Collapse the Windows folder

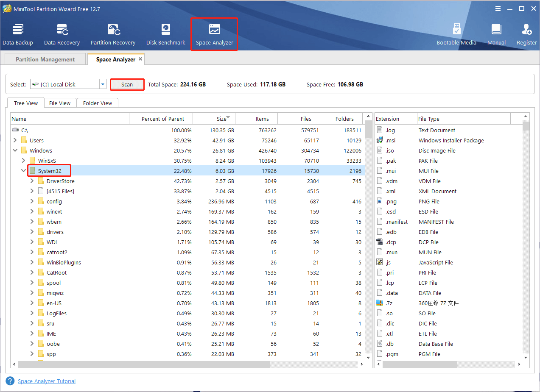pos(15,150)
